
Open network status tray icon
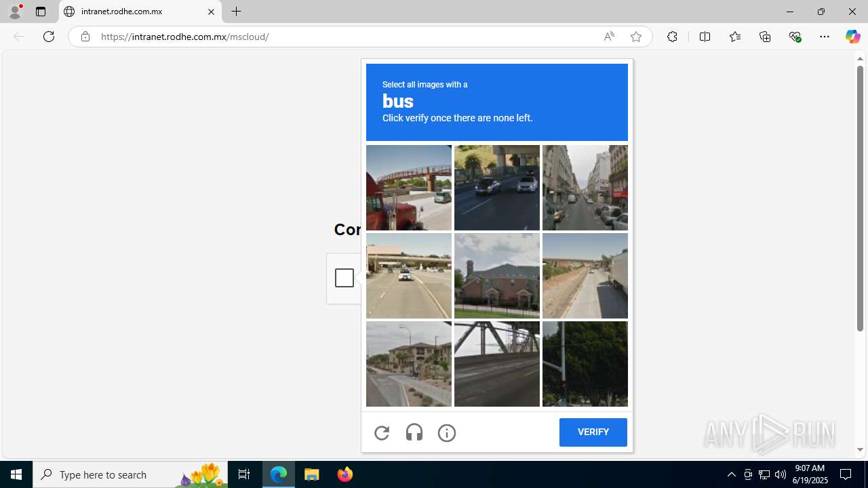point(764,474)
